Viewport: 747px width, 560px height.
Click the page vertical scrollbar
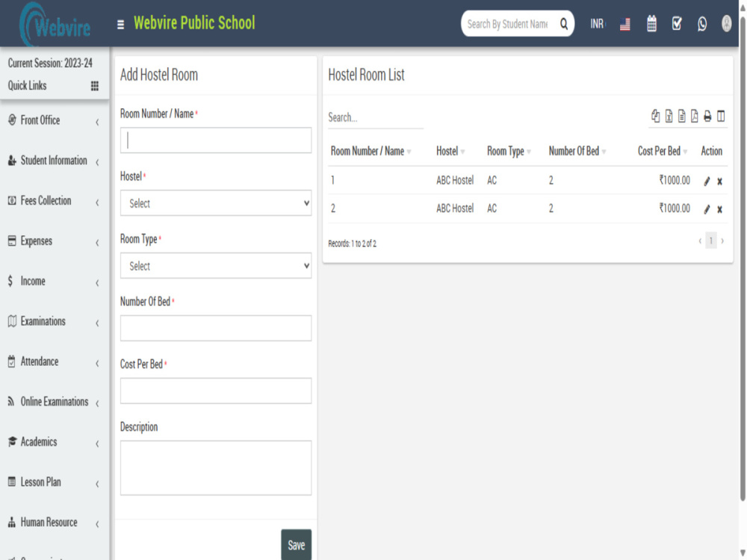point(743,260)
